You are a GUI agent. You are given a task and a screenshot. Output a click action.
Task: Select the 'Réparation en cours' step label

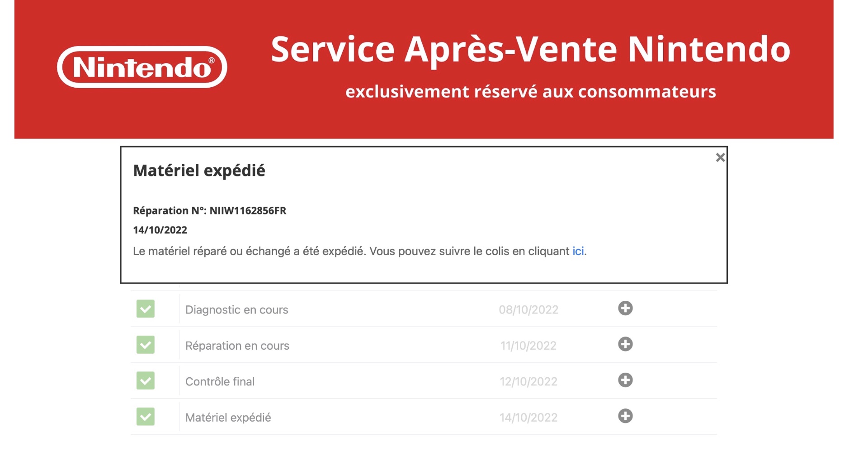(x=237, y=346)
